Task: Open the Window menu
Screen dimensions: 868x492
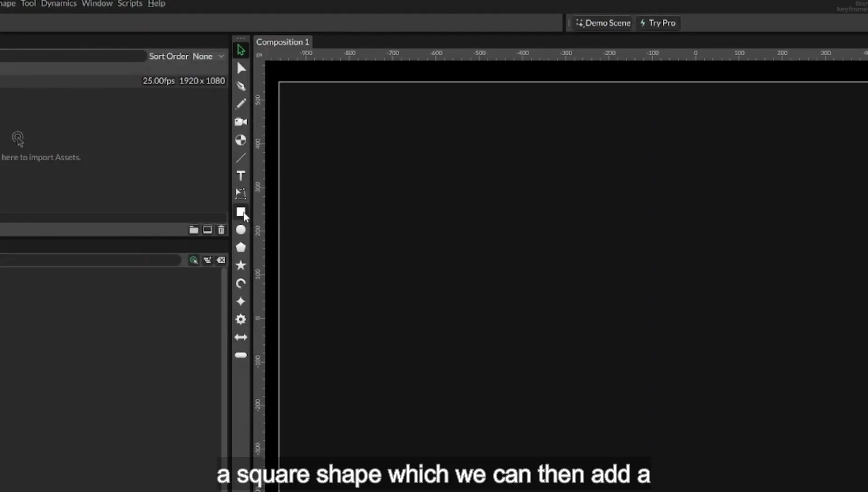Action: tap(97, 4)
